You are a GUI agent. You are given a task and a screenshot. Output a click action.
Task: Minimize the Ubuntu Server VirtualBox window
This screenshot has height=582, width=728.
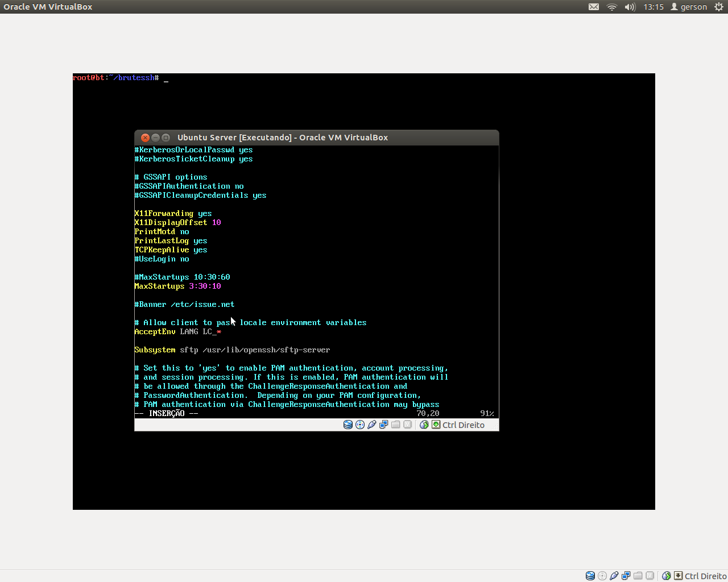tap(155, 138)
